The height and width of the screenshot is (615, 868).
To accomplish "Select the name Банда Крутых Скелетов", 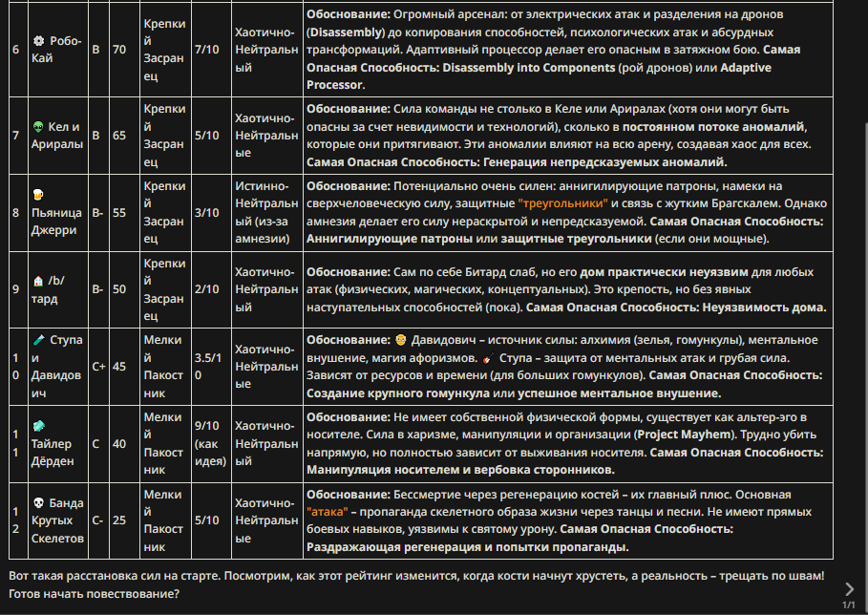I will (x=57, y=520).
